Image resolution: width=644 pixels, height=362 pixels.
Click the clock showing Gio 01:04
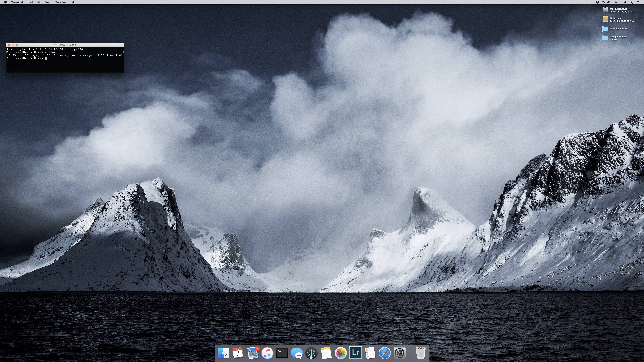pyautogui.click(x=620, y=2)
